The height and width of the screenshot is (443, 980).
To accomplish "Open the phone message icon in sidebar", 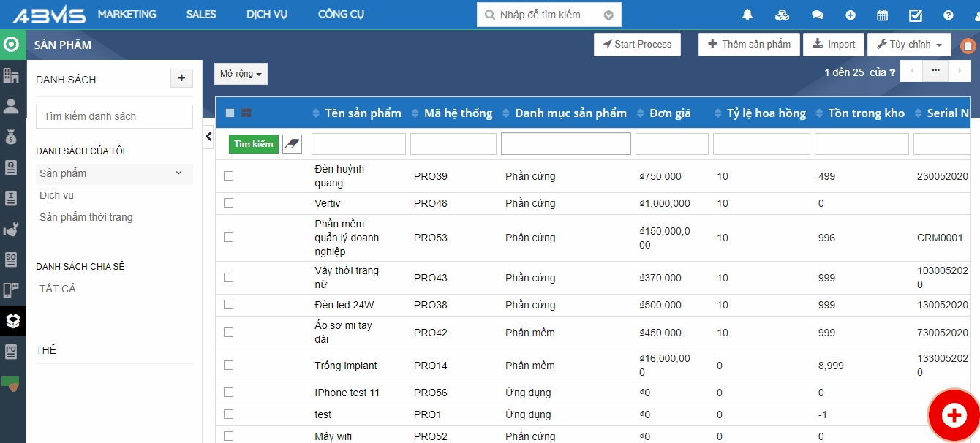I will point(11,290).
